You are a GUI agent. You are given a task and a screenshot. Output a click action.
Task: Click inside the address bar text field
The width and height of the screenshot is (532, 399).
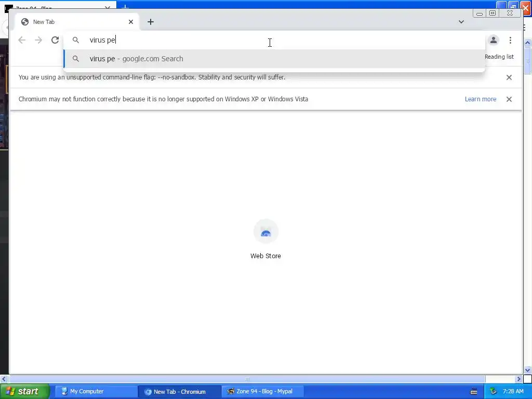pyautogui.click(x=274, y=40)
